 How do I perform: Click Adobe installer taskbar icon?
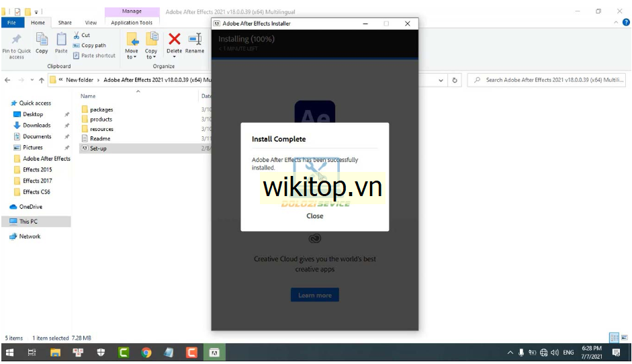214,353
